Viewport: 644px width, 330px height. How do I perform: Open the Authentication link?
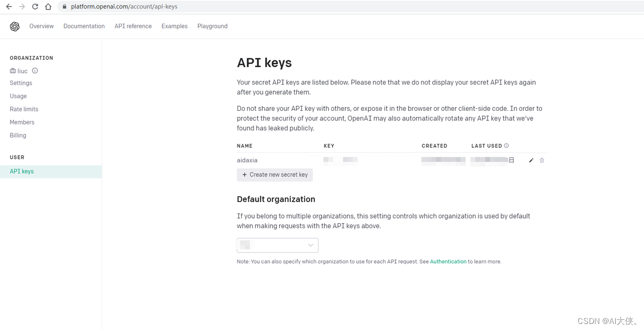tap(448, 261)
